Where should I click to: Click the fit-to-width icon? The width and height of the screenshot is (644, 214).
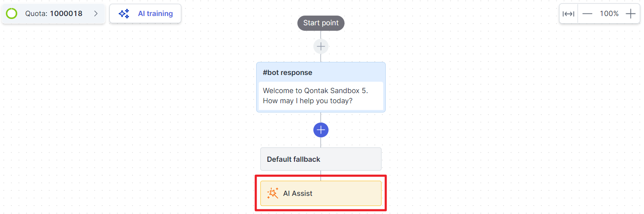click(x=568, y=14)
